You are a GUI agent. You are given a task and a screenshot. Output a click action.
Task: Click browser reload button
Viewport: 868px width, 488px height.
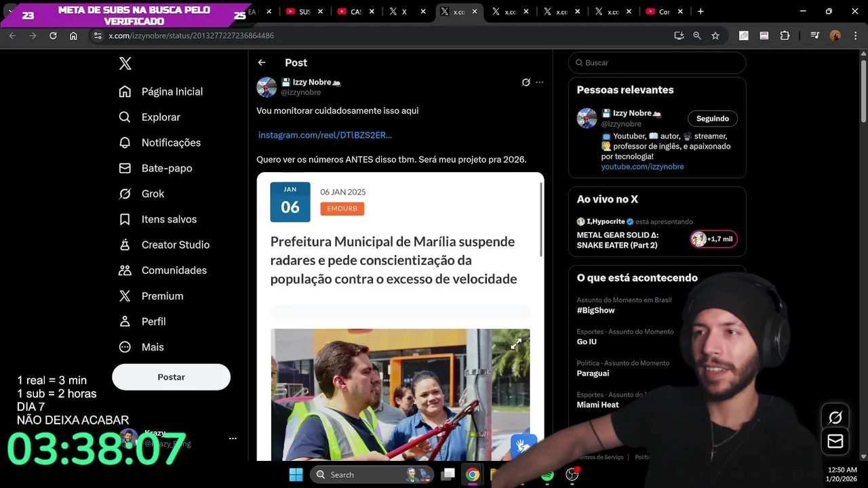pos(53,35)
